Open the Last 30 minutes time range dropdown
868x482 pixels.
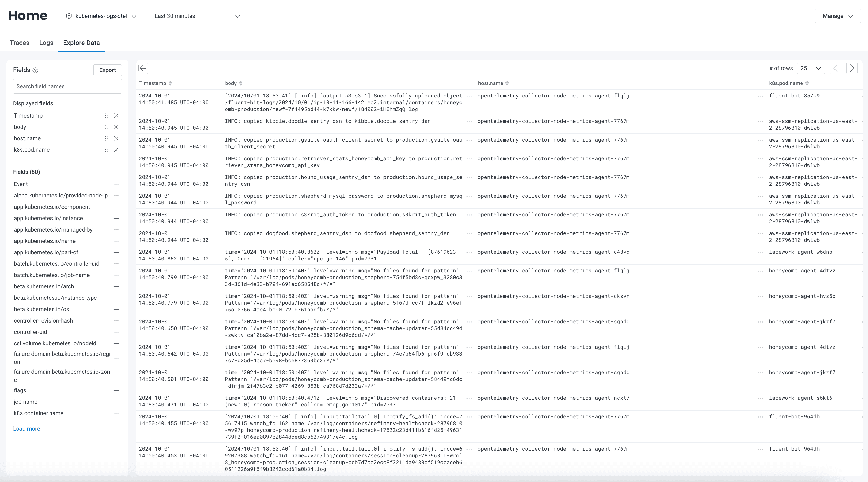click(x=197, y=16)
